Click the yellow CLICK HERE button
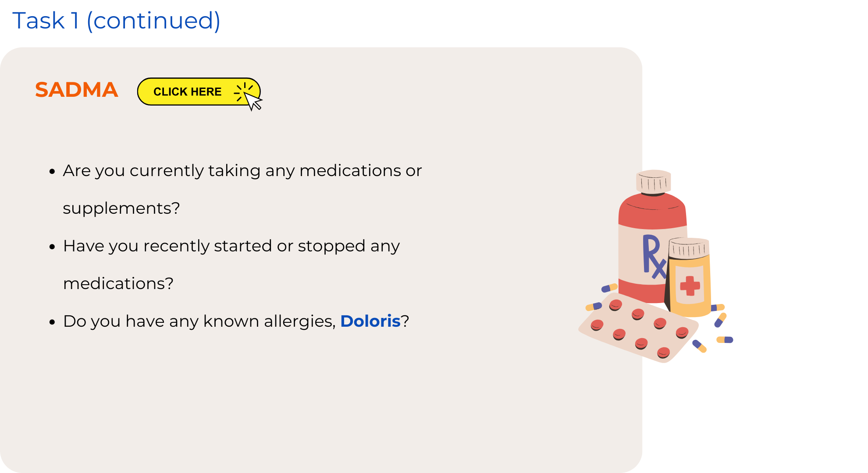Image resolution: width=868 pixels, height=473 pixels. 199,92
